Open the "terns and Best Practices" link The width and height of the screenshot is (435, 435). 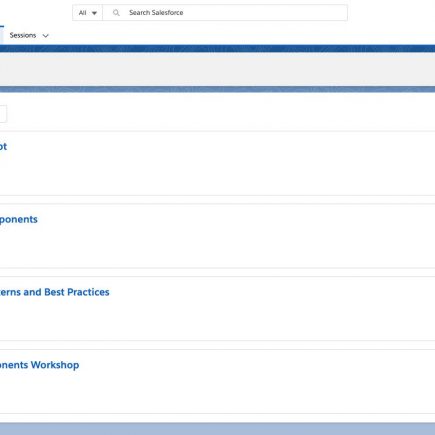tap(54, 292)
